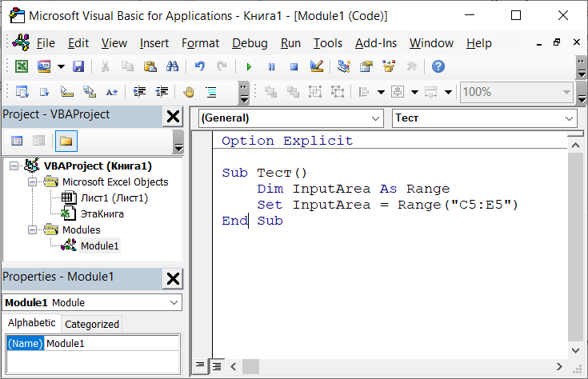Open the Window menu
This screenshot has height=379, width=588.
click(x=431, y=43)
